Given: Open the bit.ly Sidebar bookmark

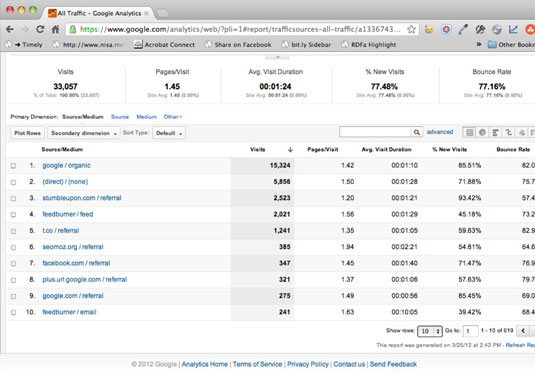Looking at the screenshot, I should coord(306,45).
